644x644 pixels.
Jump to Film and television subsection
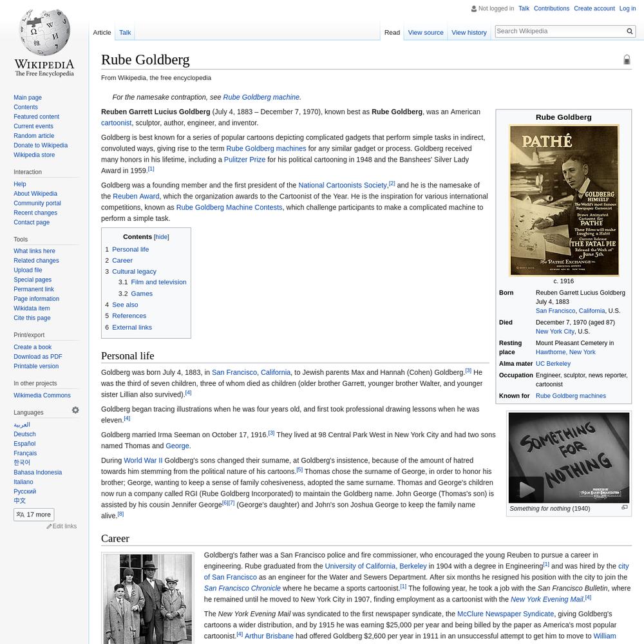(x=158, y=282)
